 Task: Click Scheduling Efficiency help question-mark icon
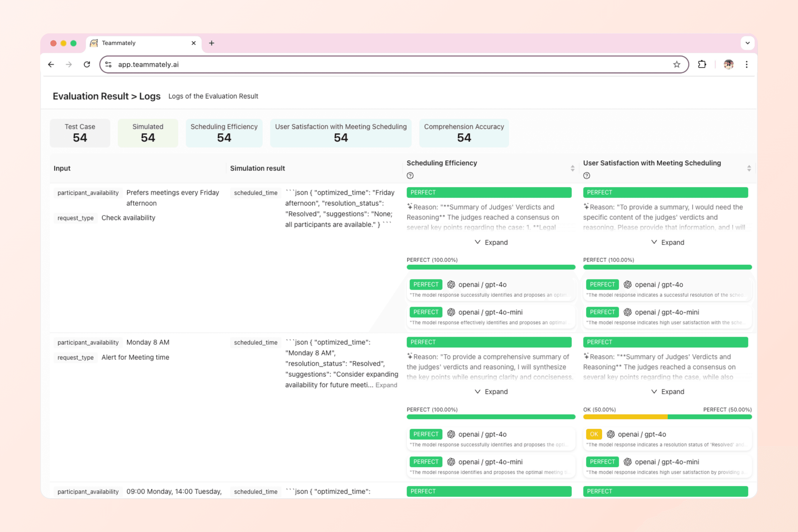click(x=410, y=175)
